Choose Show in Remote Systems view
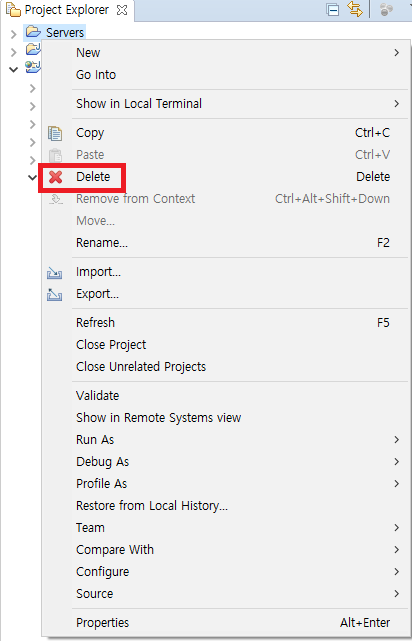 pos(226,418)
